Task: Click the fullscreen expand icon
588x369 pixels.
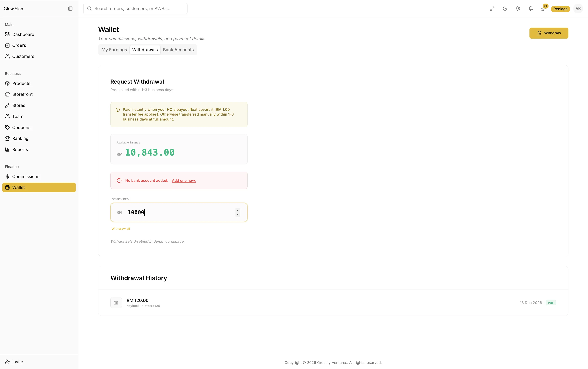Action: point(492,9)
